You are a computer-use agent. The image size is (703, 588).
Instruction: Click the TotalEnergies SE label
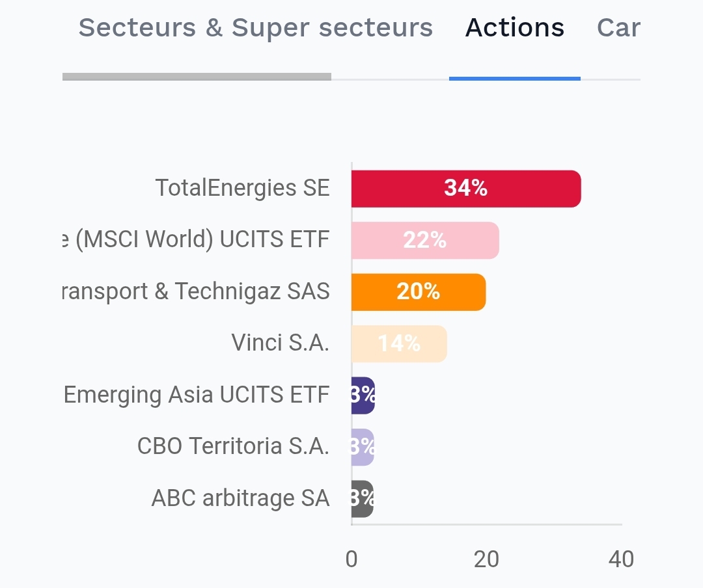[x=242, y=188]
